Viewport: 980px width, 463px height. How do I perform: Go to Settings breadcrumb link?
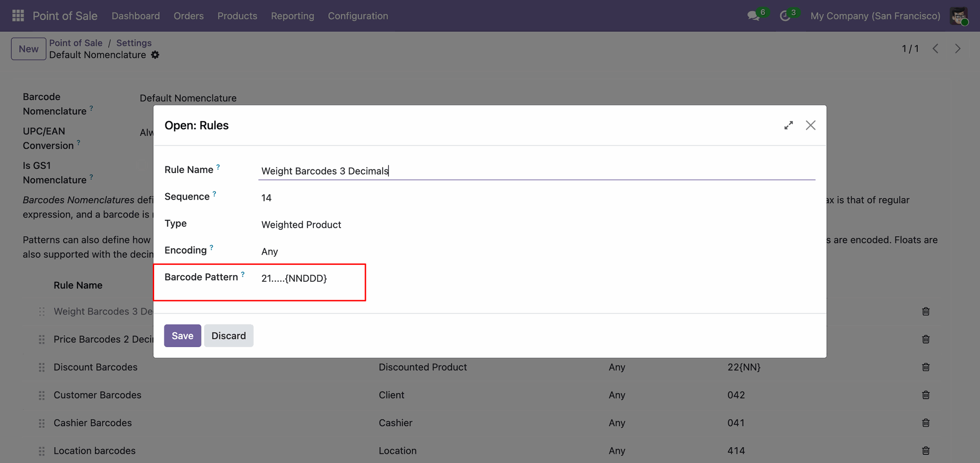134,43
